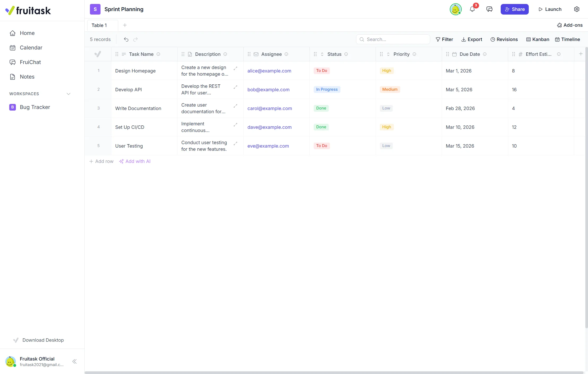Open the chat bubbles icon in header

489,9
